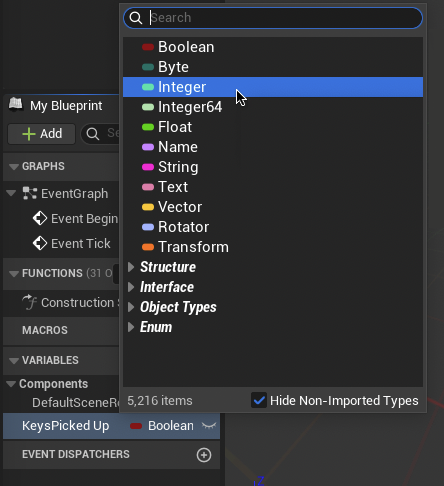Toggle the Hide Non-Imported Types checkbox
444x486 pixels.
pyautogui.click(x=259, y=400)
